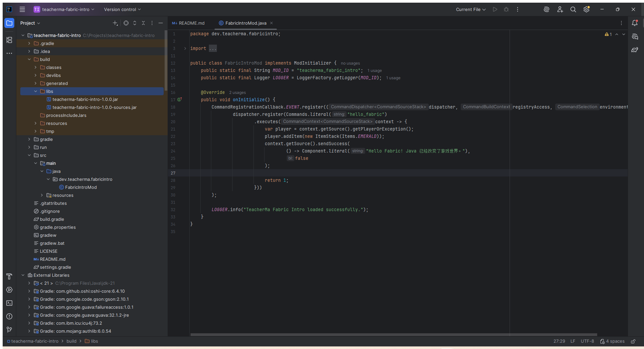This screenshot has height=349, width=644.
Task: Open the Structure tool window
Action: click(x=9, y=40)
